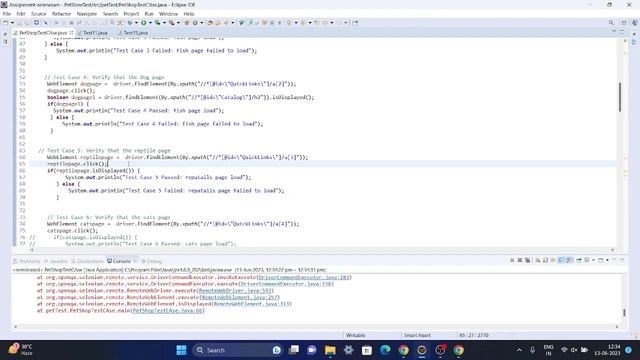Image resolution: width=640 pixels, height=360 pixels.
Task: Click the External Tools run icon
Action: click(x=172, y=22)
